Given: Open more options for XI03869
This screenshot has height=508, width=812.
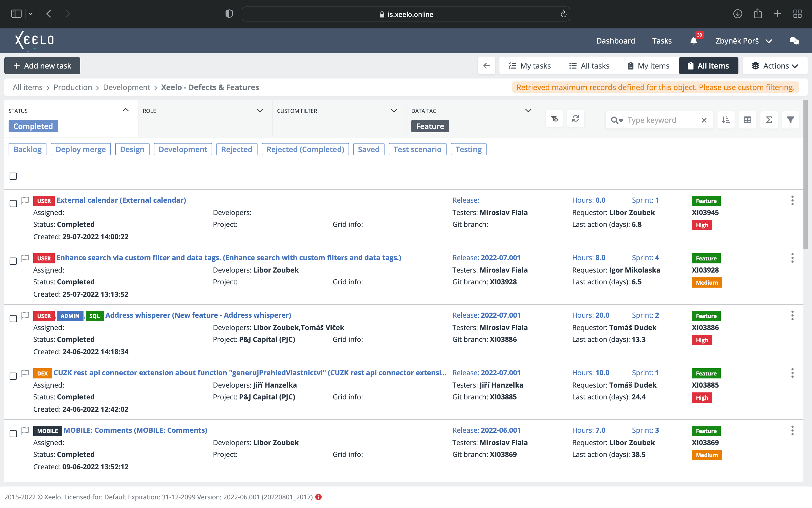Looking at the screenshot, I should (793, 430).
